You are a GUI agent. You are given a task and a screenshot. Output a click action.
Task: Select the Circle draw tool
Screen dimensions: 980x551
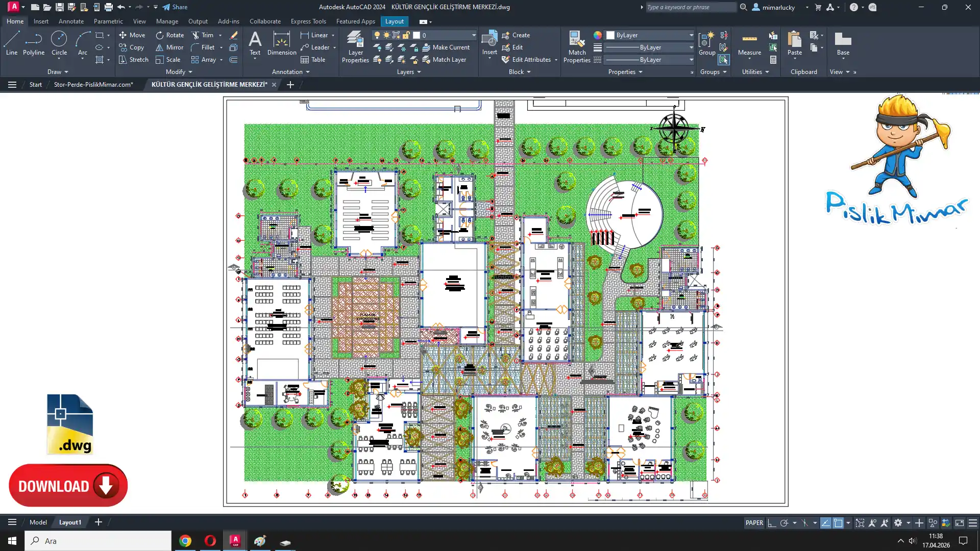(59, 43)
